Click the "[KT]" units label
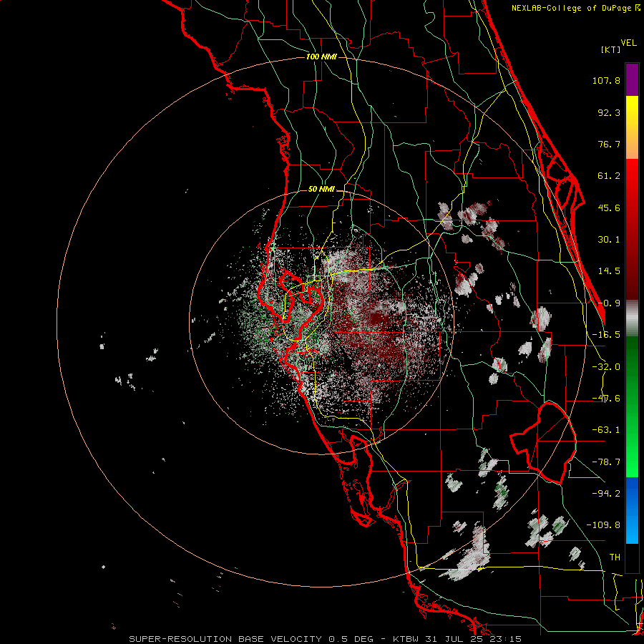 pos(610,49)
